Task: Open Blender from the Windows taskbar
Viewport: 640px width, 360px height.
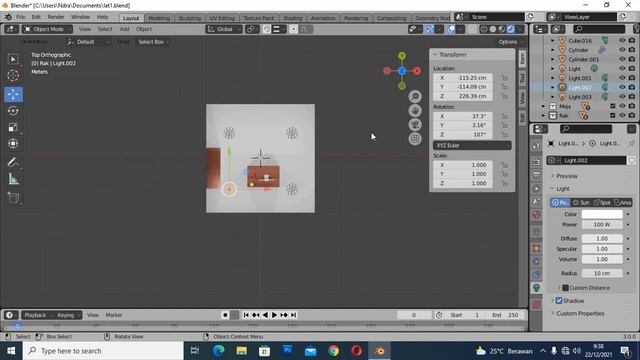Action: (x=380, y=351)
